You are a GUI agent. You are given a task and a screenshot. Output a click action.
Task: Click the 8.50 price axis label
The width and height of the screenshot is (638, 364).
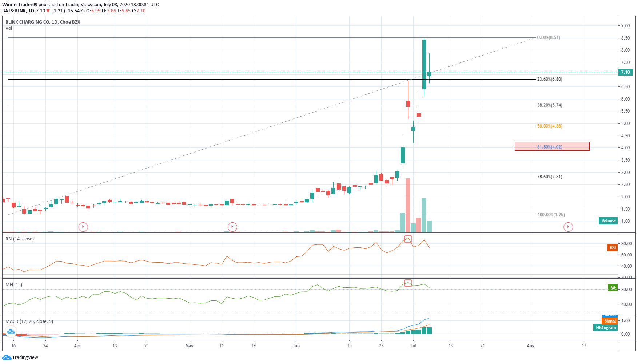pos(625,38)
